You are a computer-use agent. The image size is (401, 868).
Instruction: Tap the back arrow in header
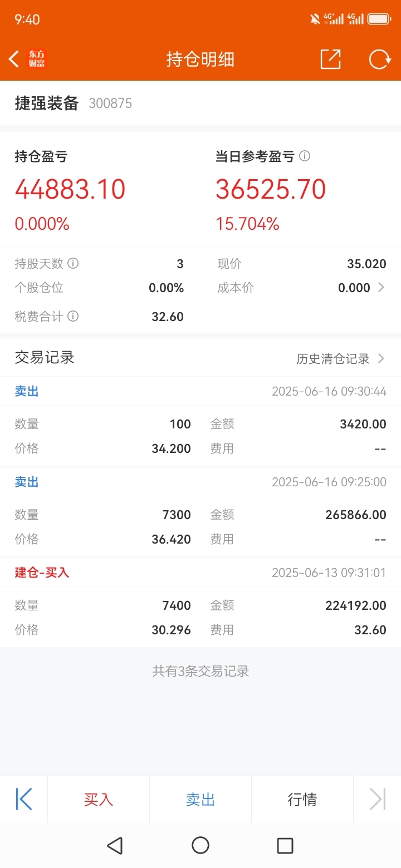14,59
